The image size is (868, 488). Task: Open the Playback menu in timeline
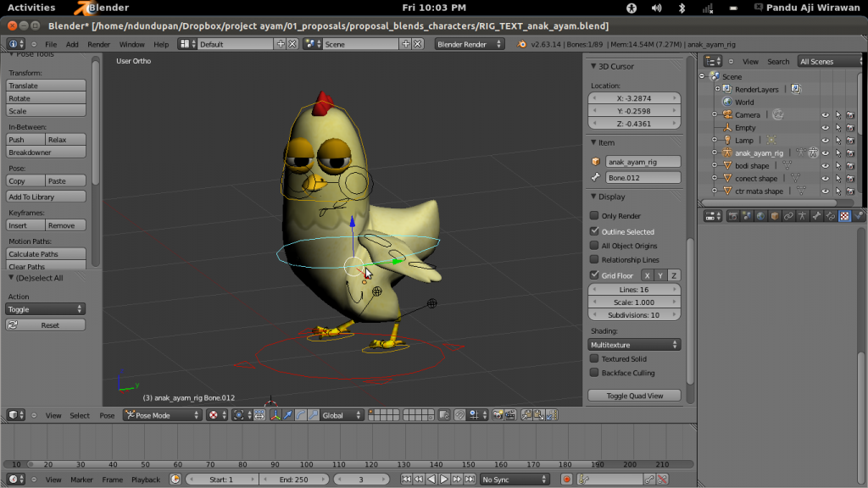146,480
